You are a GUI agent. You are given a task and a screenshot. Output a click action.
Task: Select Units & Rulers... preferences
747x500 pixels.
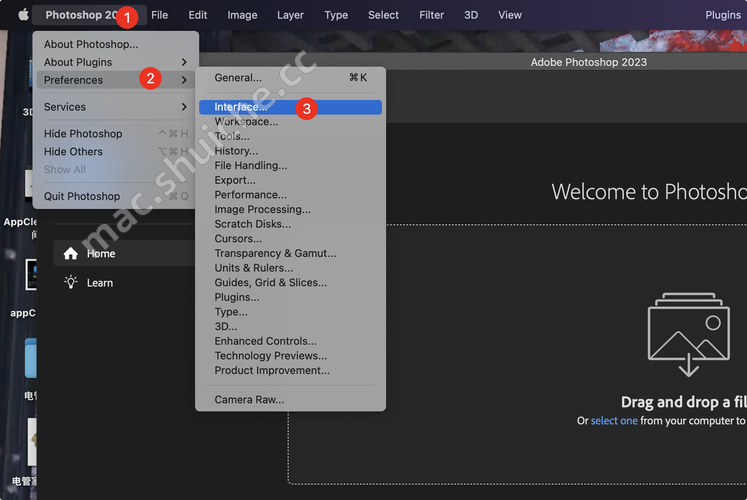254,268
